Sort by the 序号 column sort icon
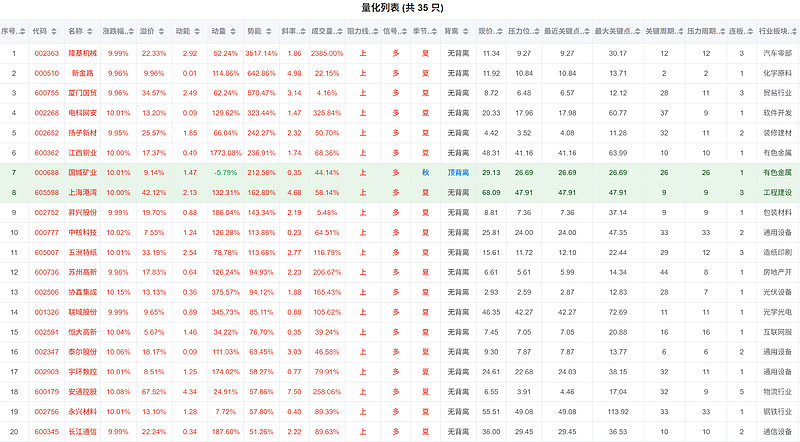Screen dimensions: 800x442 (x=21, y=32)
